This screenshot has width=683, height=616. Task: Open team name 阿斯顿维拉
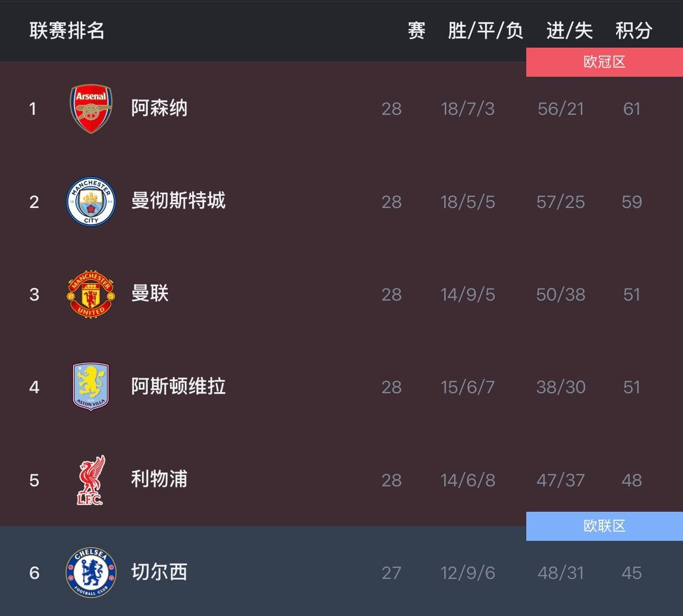pos(178,386)
